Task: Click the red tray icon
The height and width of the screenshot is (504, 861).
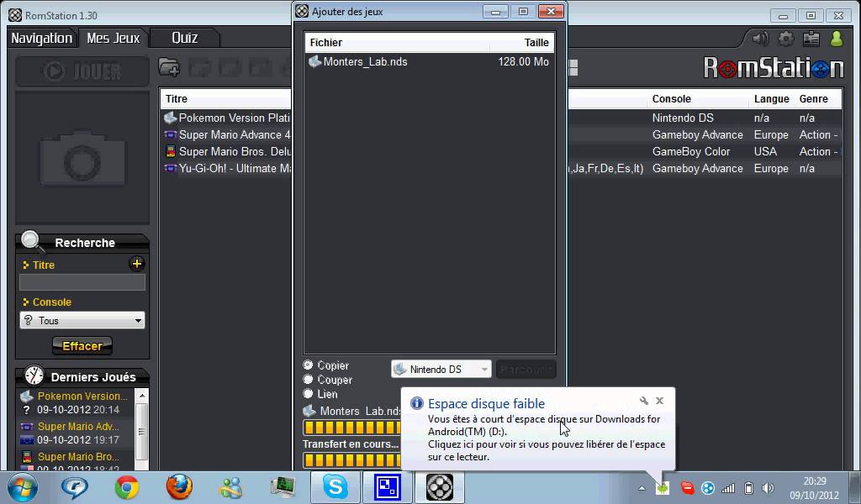Action: click(x=687, y=487)
